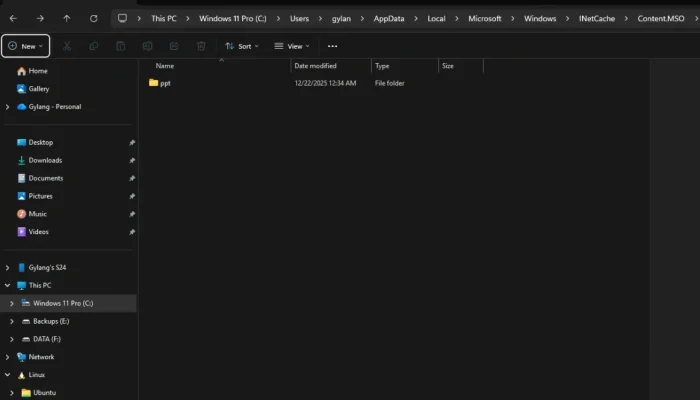Open the New item dropdown
Image resolution: width=700 pixels, height=400 pixels.
25,46
